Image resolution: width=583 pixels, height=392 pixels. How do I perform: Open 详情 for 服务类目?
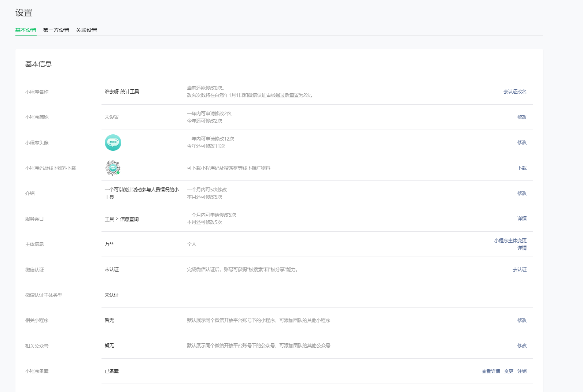tap(522, 219)
